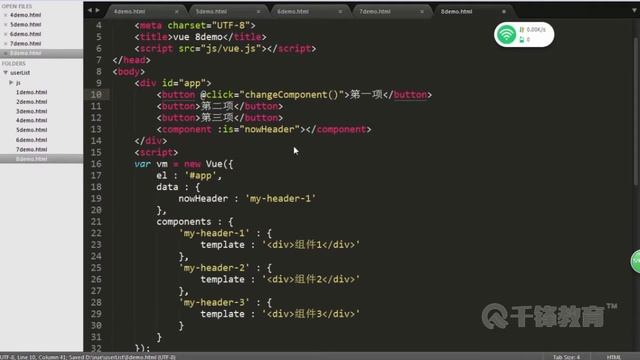
Task: Click the components keyword on line 21
Action: click(184, 222)
